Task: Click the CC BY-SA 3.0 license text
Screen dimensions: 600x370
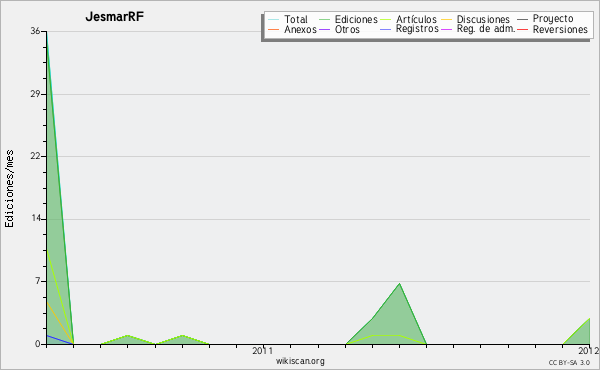Action: [569, 362]
